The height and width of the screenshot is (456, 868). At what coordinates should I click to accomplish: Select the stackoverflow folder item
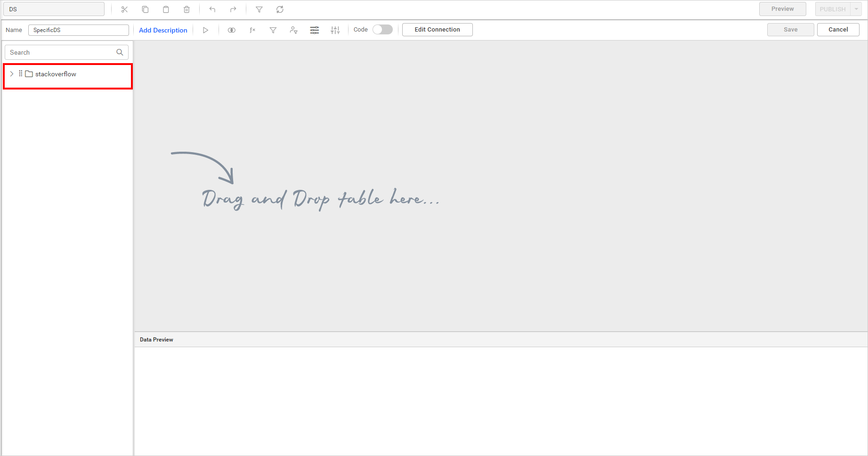(56, 74)
